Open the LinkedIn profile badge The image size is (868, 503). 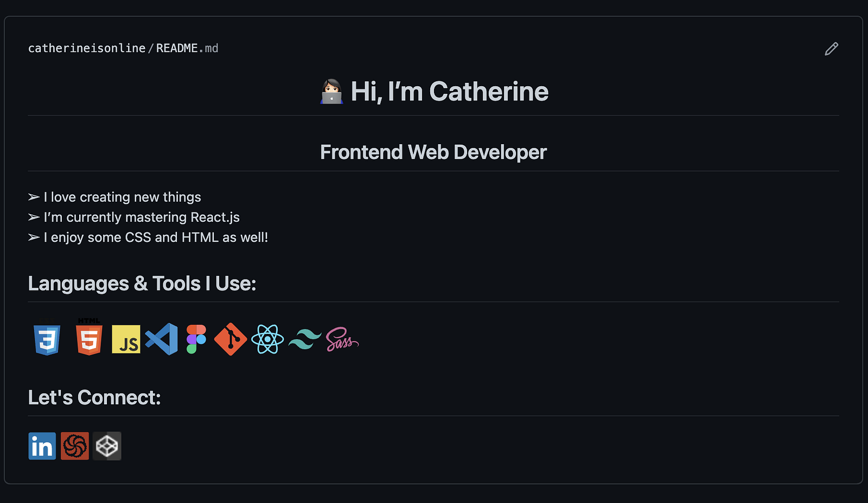[x=42, y=446]
